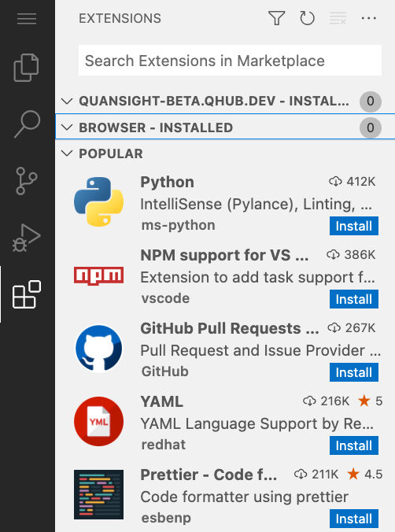Viewport: 395px width, 532px height.
Task: Click the 'YAML Language Support by Re...' description
Action: [257, 424]
